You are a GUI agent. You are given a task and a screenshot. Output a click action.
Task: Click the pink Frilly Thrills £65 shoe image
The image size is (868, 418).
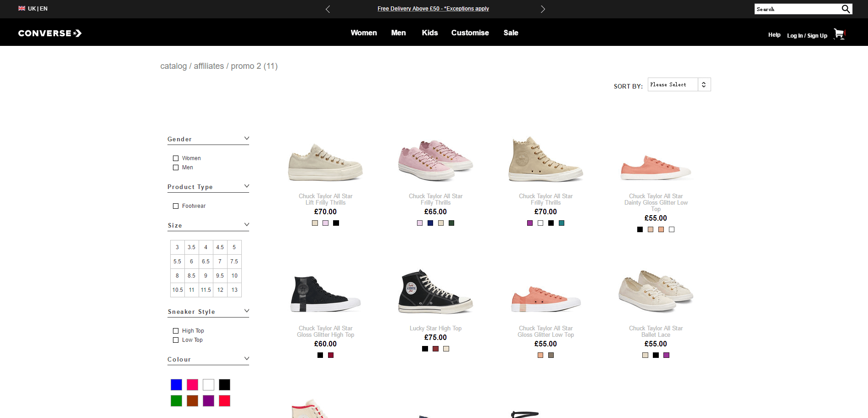pyautogui.click(x=436, y=161)
